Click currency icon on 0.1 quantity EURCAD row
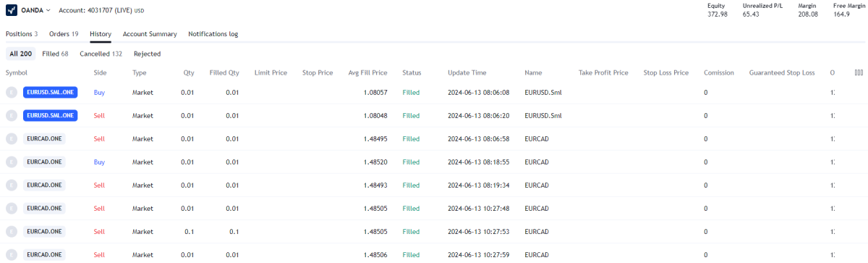Viewport: 868px width, 263px height. [11, 231]
